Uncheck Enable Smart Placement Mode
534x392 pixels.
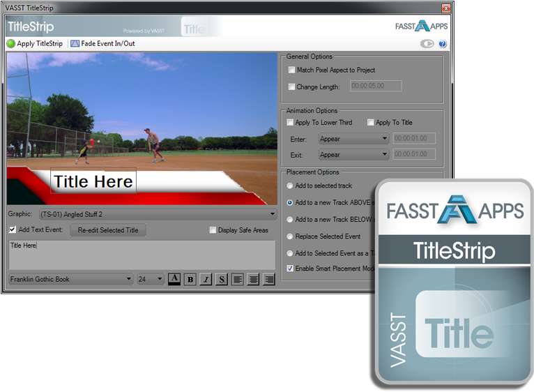[x=290, y=269]
